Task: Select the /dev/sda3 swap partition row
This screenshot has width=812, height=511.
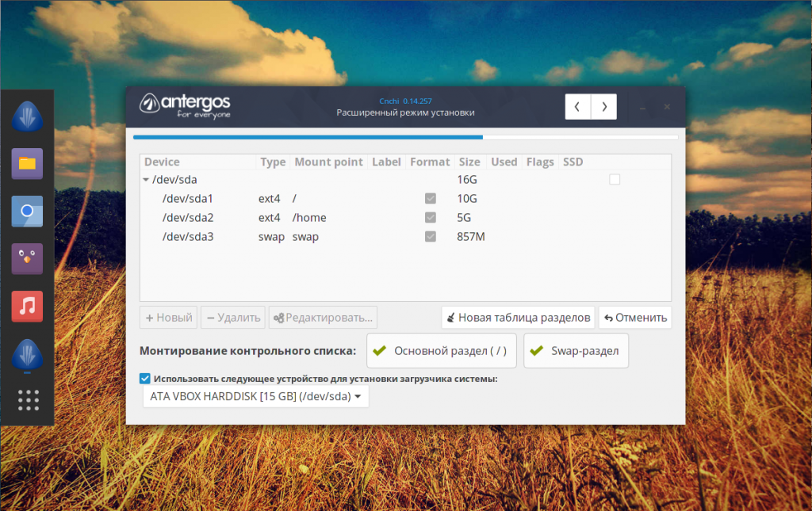Action: (x=317, y=237)
